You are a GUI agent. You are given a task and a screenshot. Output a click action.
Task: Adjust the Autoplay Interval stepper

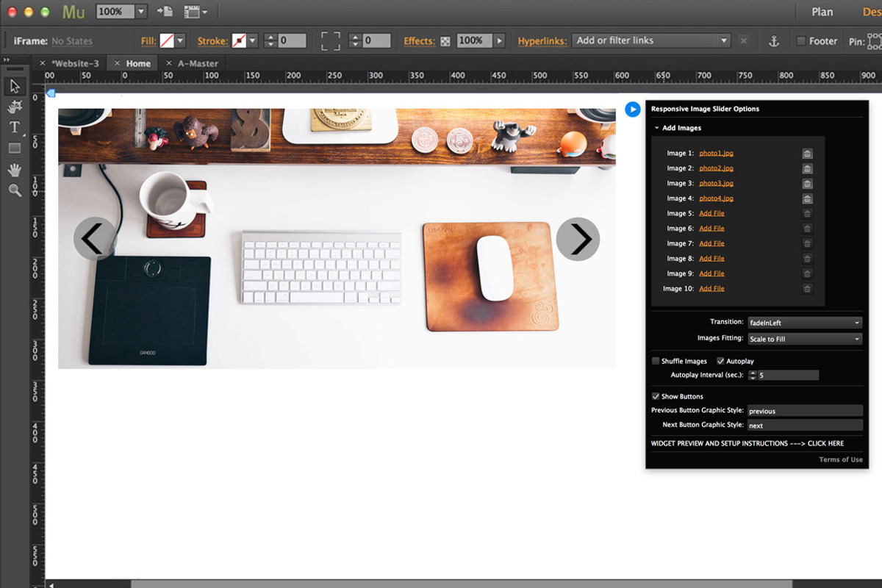click(752, 375)
